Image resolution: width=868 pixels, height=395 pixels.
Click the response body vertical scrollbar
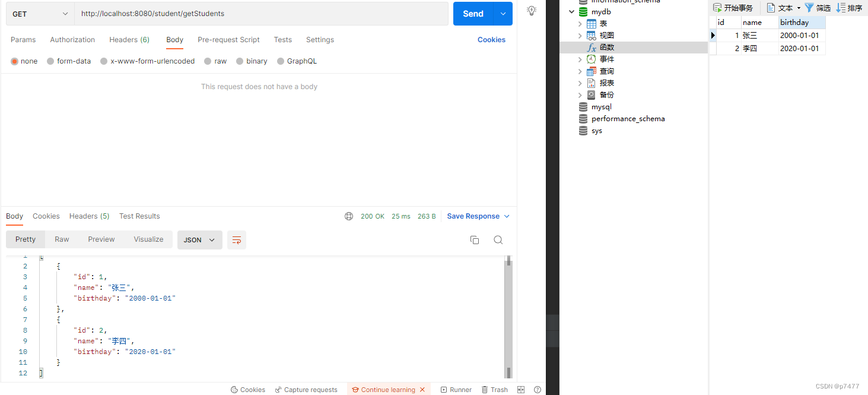(508, 318)
